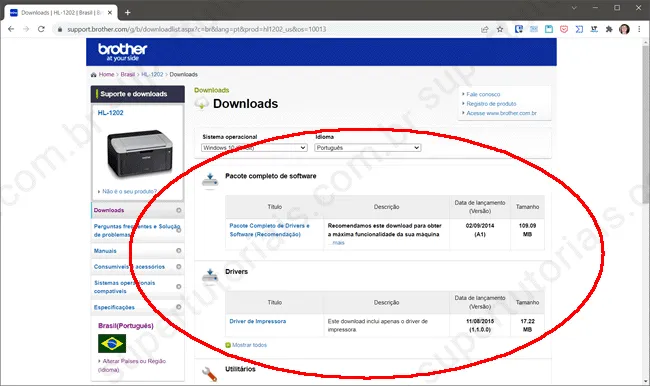Image resolution: width=650 pixels, height=386 pixels.
Task: Reload the Brother support page
Action: point(41,29)
